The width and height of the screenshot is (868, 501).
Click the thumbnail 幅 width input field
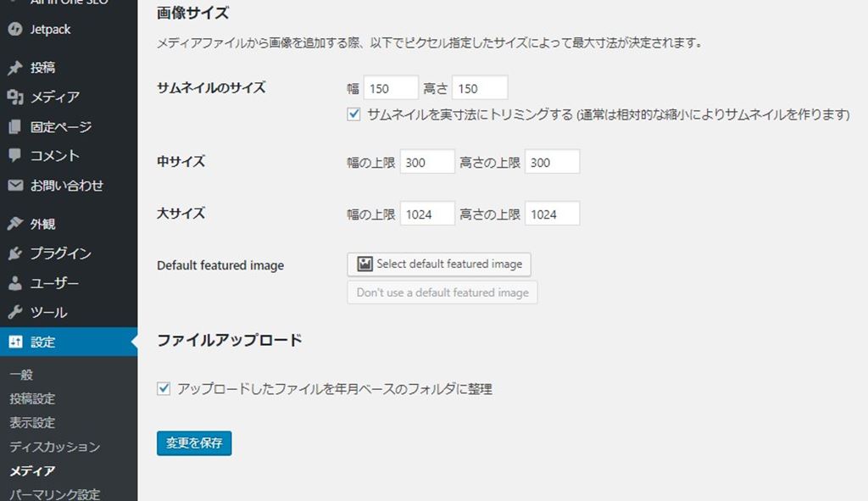click(x=391, y=88)
